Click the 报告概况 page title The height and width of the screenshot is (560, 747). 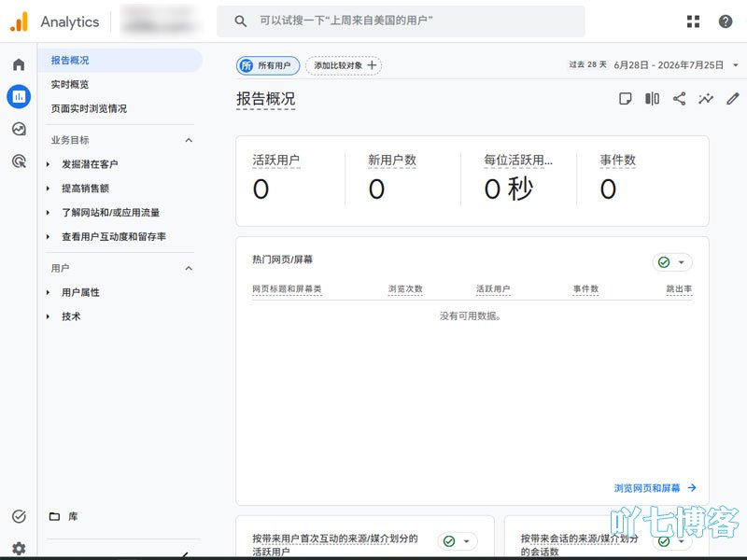tap(266, 99)
